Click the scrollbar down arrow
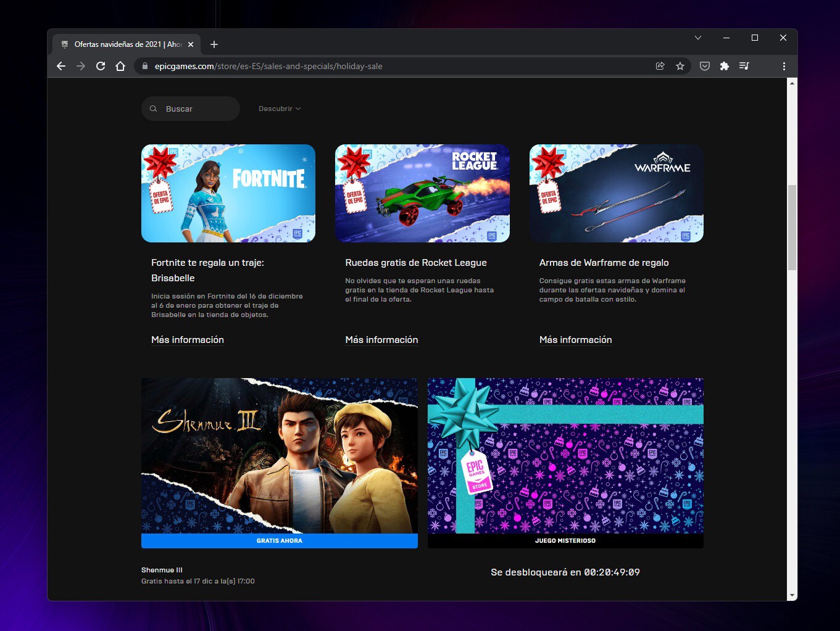Viewport: 840px width, 631px height. point(792,596)
